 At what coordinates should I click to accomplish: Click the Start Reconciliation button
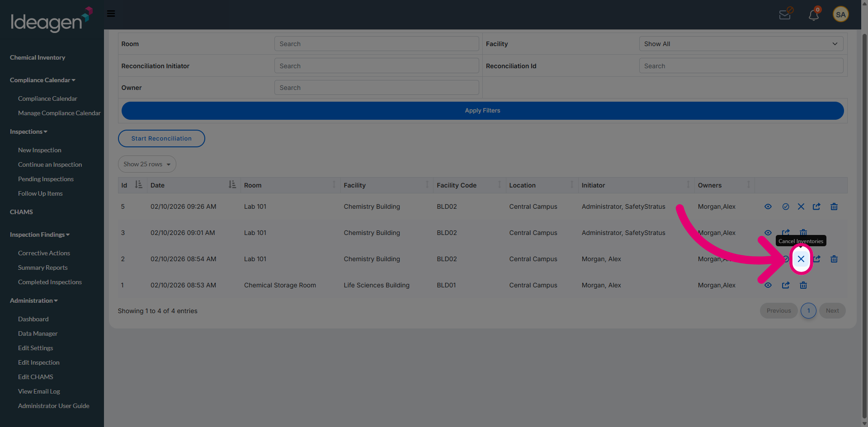coord(161,138)
